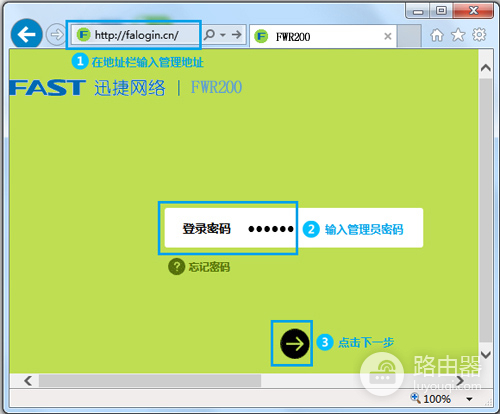Viewport: 500px width, 414px height.
Task: Click the 忘记密码 help link
Action: pos(209,267)
